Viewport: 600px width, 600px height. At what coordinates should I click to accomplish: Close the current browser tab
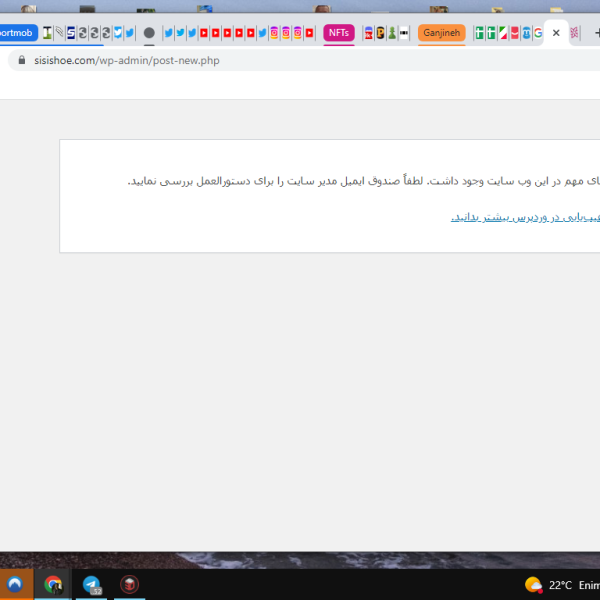point(556,33)
